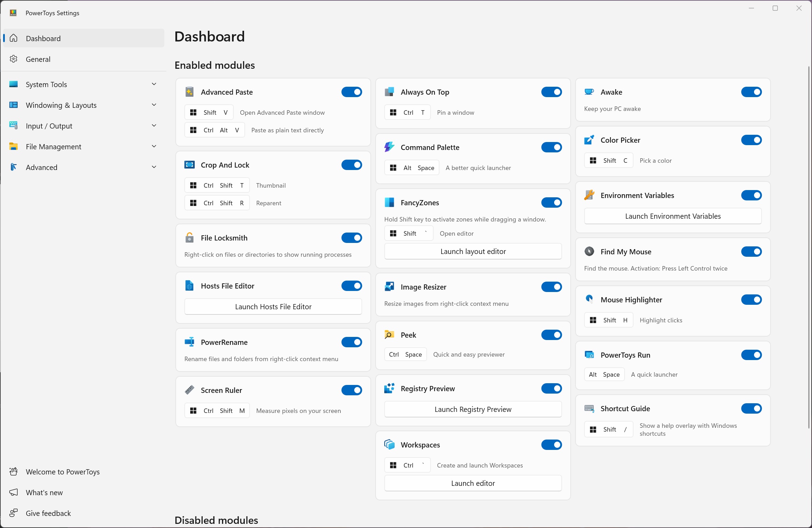812x528 pixels.
Task: Click the Image Resizer icon
Action: [x=389, y=287]
